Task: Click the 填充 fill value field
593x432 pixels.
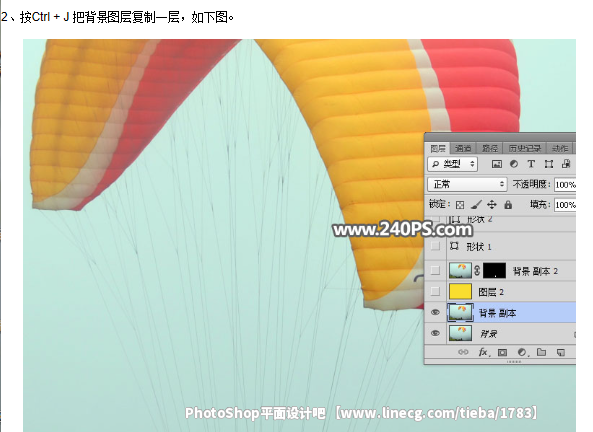Action: click(x=565, y=205)
